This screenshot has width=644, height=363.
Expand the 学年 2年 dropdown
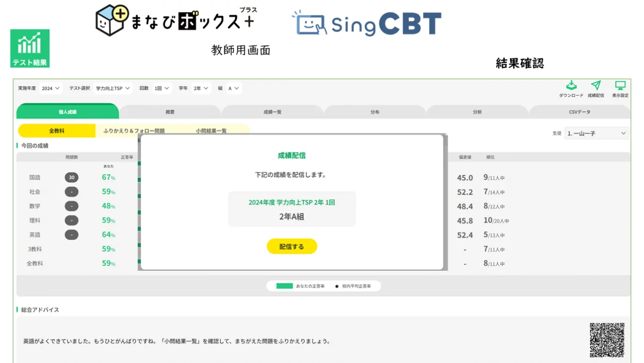(x=201, y=88)
